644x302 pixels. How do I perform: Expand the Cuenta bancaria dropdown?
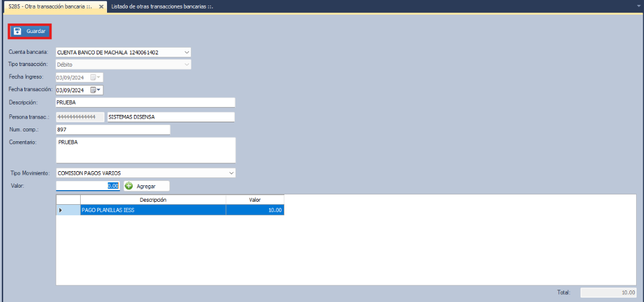tap(187, 53)
